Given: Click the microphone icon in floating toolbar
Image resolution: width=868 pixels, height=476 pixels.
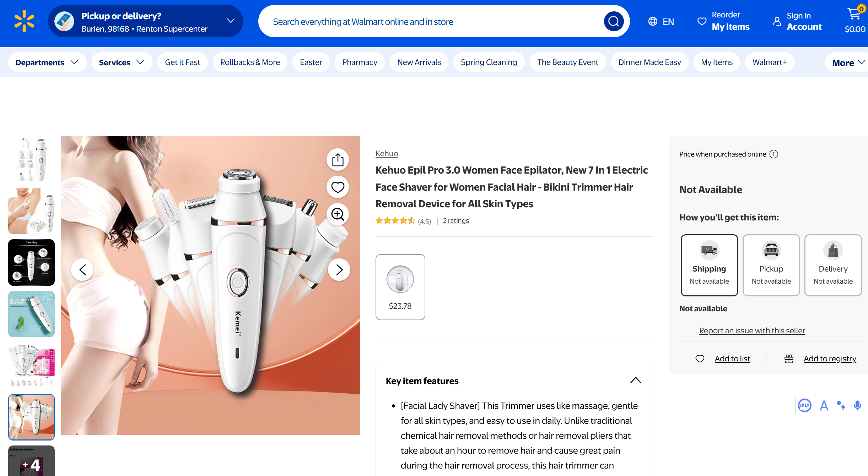Looking at the screenshot, I should (x=857, y=405).
